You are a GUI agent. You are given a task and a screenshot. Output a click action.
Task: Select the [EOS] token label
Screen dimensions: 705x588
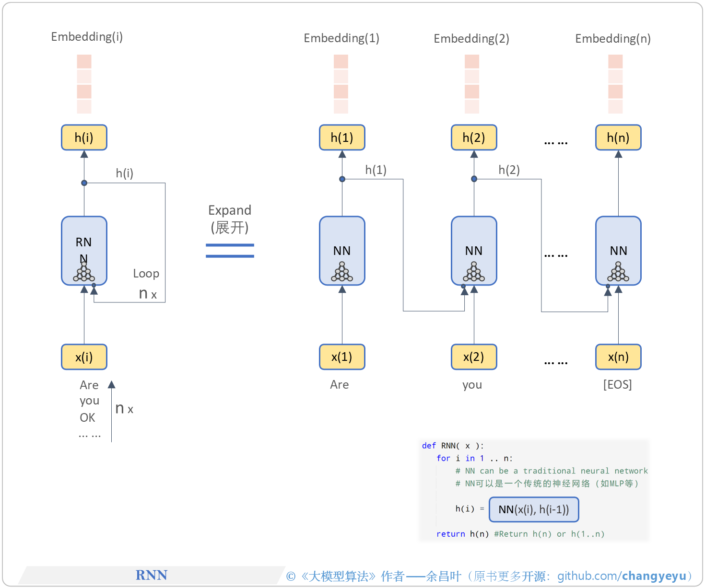tap(619, 384)
